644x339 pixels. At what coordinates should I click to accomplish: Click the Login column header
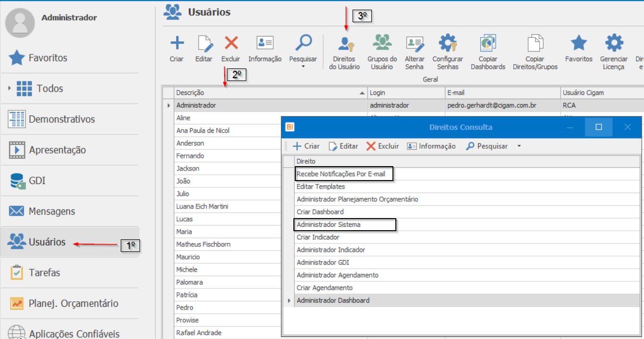click(x=406, y=92)
